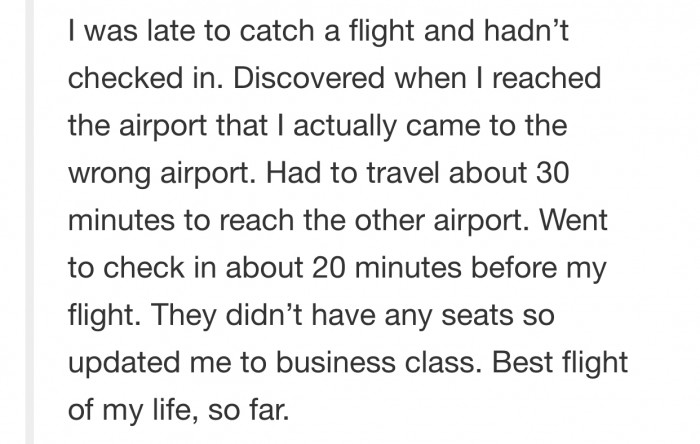Click on the word "They"

184,315
